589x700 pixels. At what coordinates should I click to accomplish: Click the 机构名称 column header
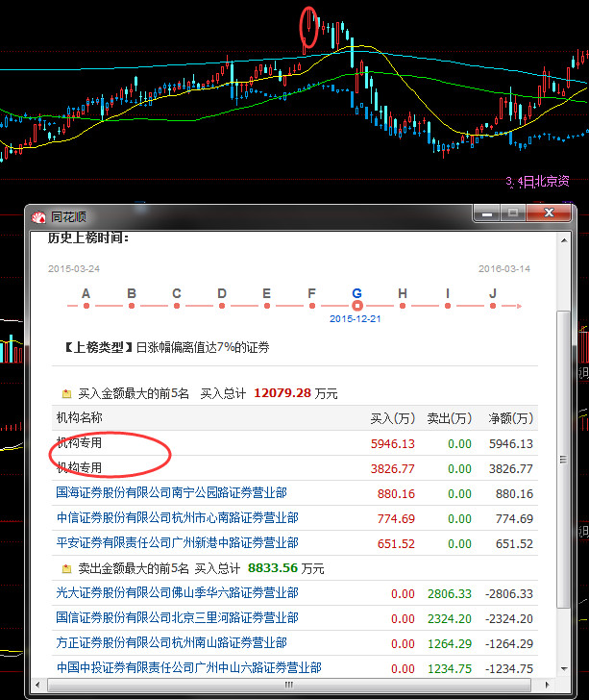click(x=80, y=418)
